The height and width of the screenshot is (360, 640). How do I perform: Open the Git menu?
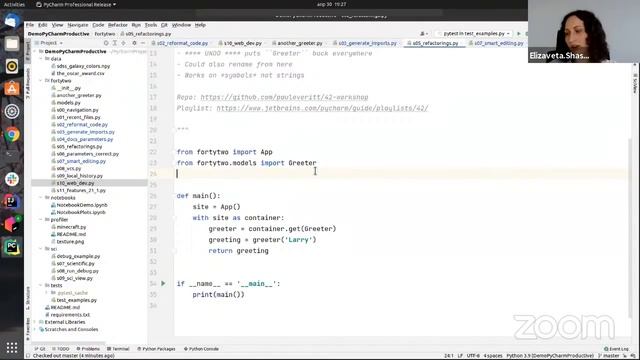pos(164,25)
